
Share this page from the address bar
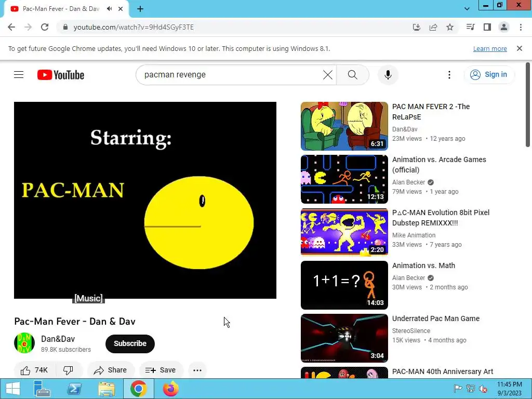point(433,27)
